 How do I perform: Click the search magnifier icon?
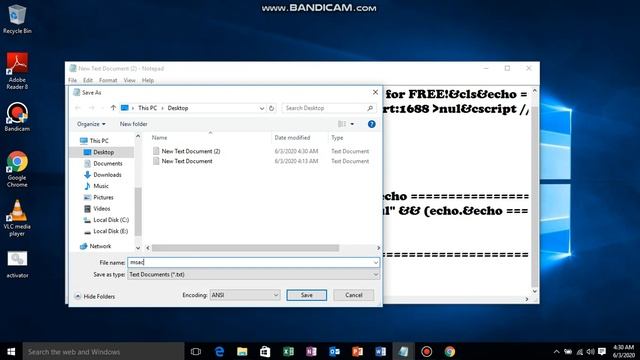370,108
